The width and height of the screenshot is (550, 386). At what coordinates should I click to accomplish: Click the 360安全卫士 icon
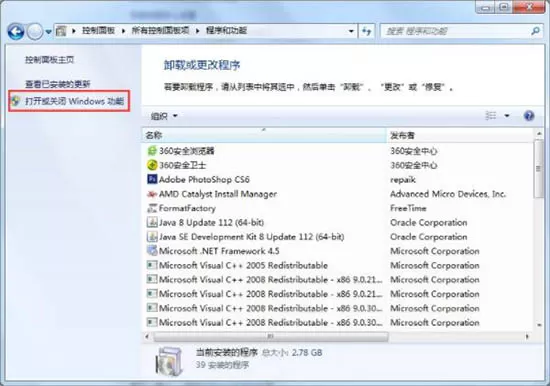tap(152, 165)
